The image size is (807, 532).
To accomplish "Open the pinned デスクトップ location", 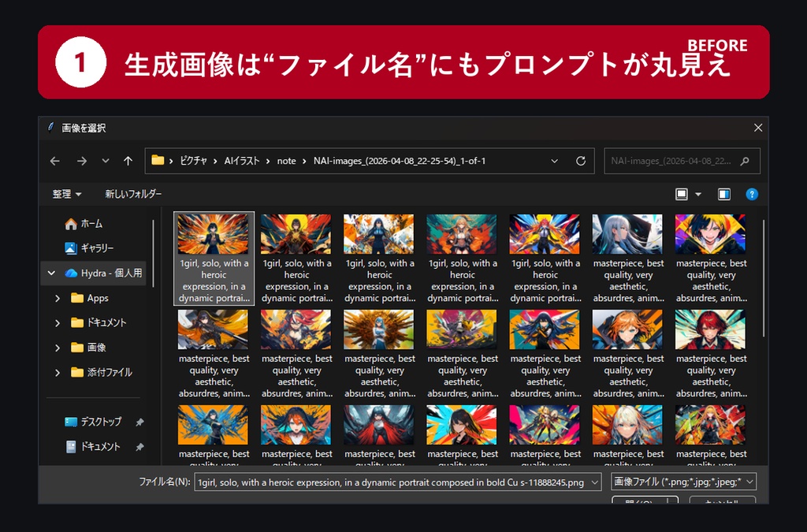I will point(93,422).
